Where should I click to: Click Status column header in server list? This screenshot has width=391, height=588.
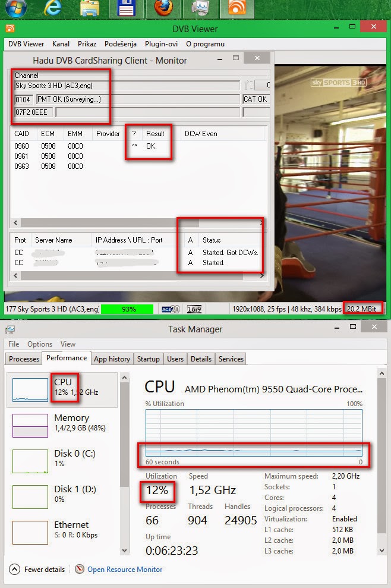click(x=212, y=240)
